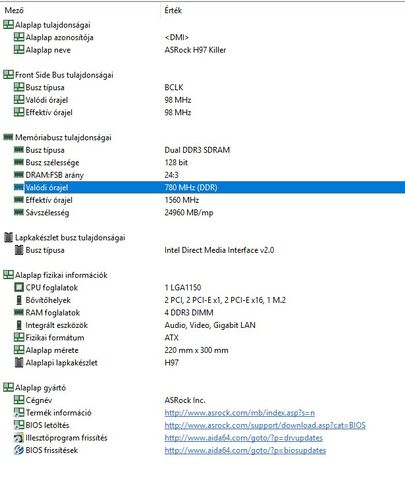405x480 pixels.
Task: Click the ASRock H97 Killer value
Action: tap(195, 50)
